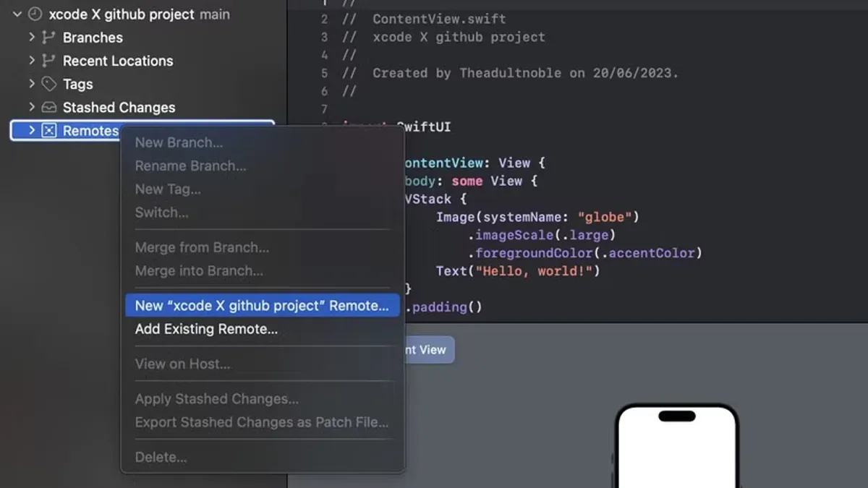Select New Tag... menu entry
The width and height of the screenshot is (868, 488).
point(262,189)
